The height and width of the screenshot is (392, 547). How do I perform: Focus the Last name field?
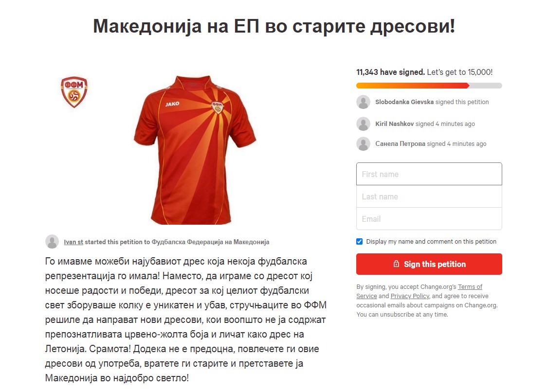429,196
